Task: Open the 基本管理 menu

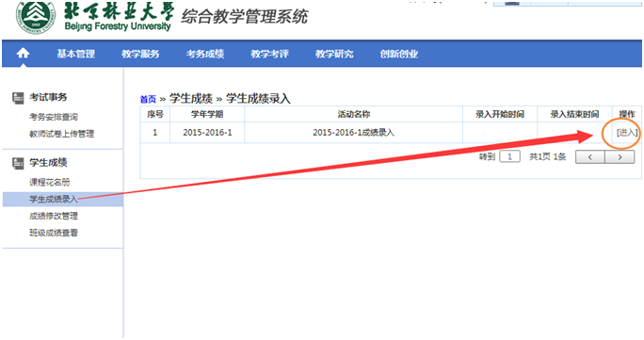Action: (x=76, y=54)
